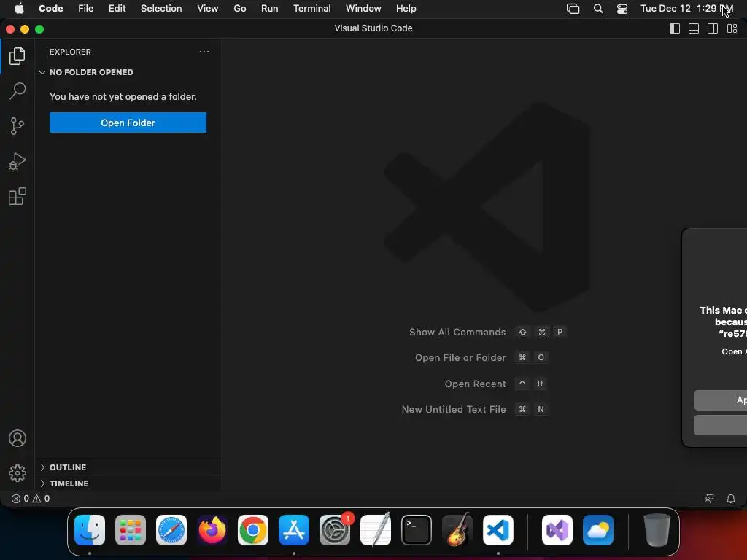Click the Stage Manager icon in menu bar
The image size is (747, 560).
pos(573,9)
